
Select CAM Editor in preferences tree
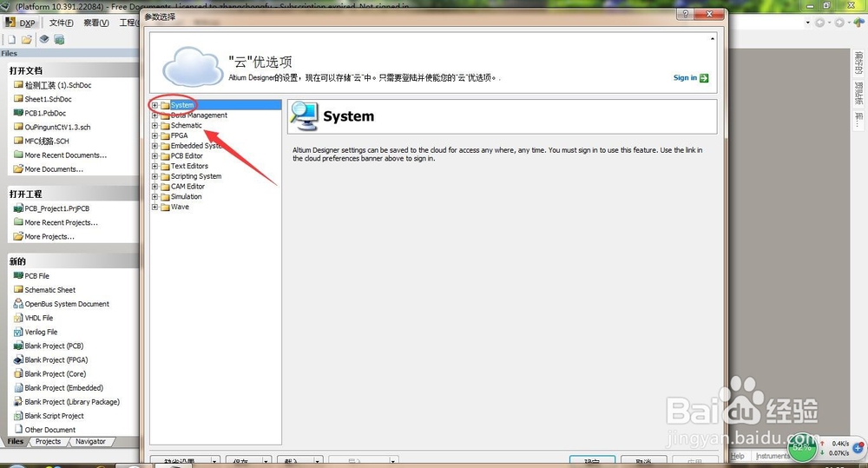click(x=187, y=187)
